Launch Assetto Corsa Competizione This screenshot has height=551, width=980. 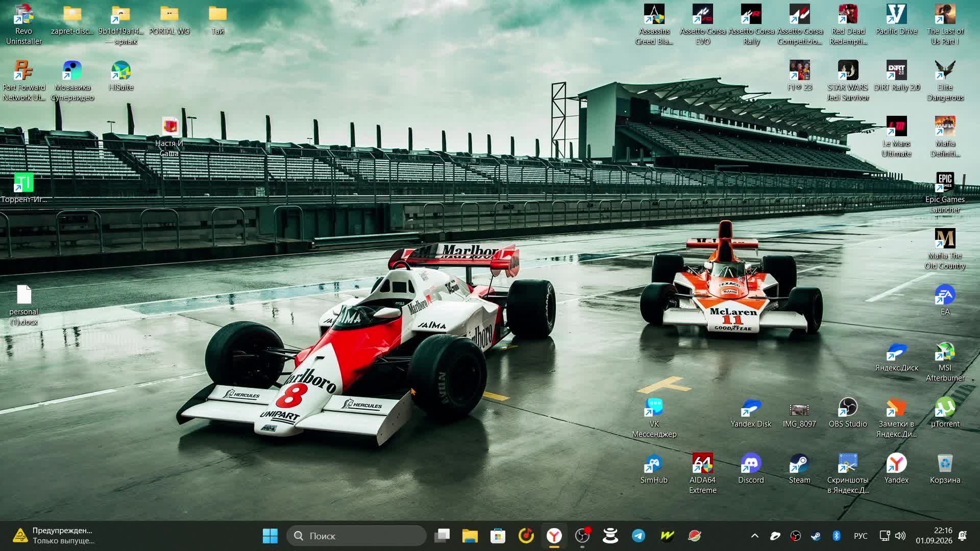tap(799, 24)
